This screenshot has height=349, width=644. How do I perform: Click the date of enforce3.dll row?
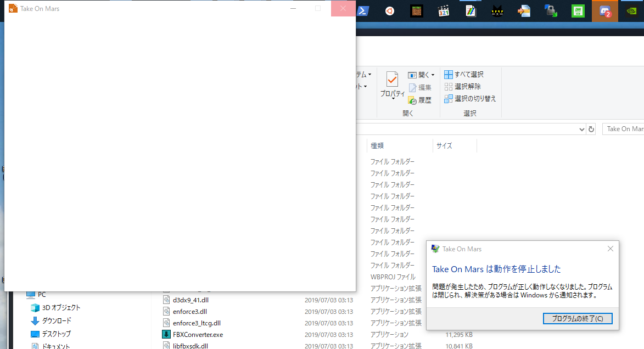(x=328, y=312)
